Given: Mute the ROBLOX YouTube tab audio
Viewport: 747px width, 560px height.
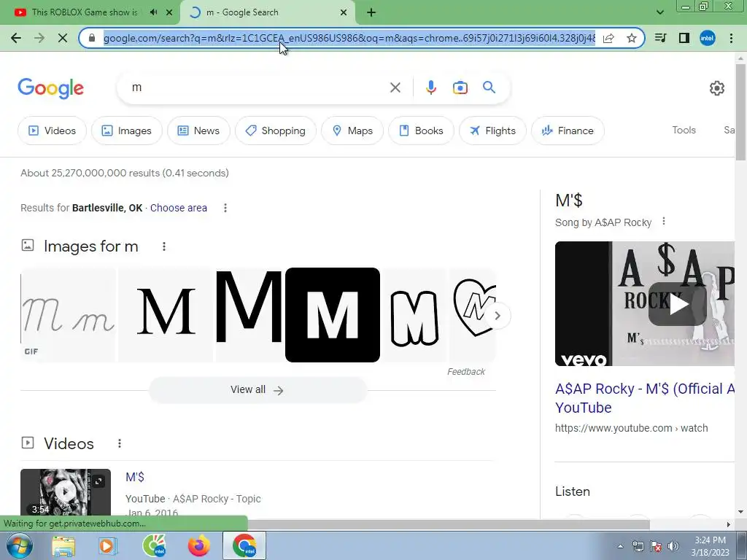Looking at the screenshot, I should click(153, 12).
